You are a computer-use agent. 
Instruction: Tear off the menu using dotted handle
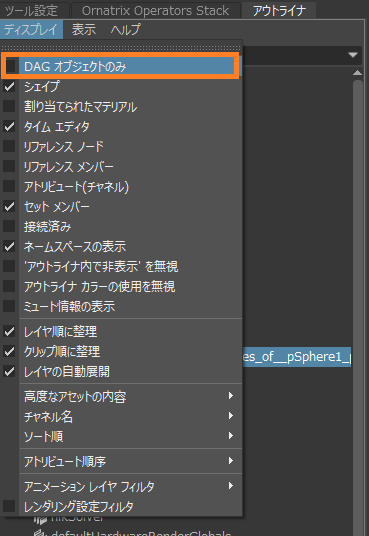pos(121,47)
